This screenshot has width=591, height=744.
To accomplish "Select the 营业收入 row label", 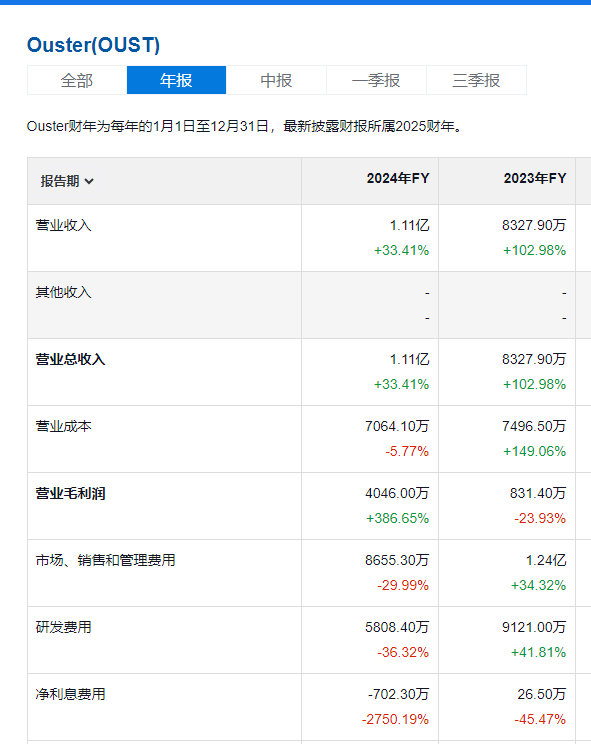I will tap(64, 225).
